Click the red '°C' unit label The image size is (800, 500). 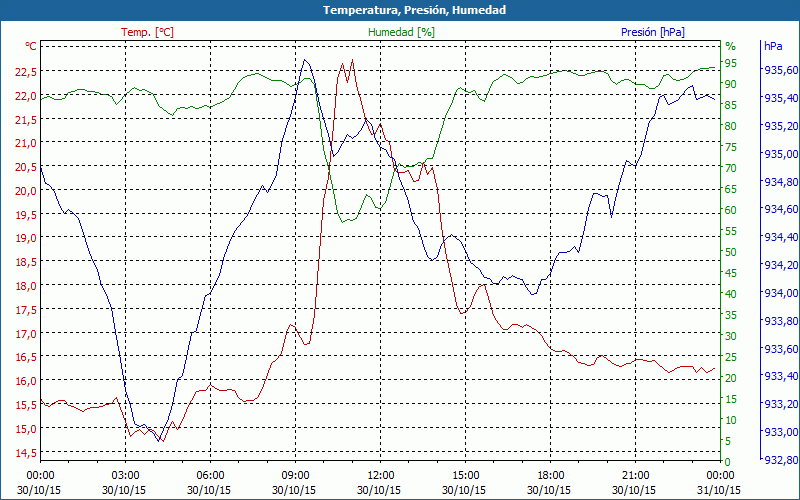tap(31, 46)
